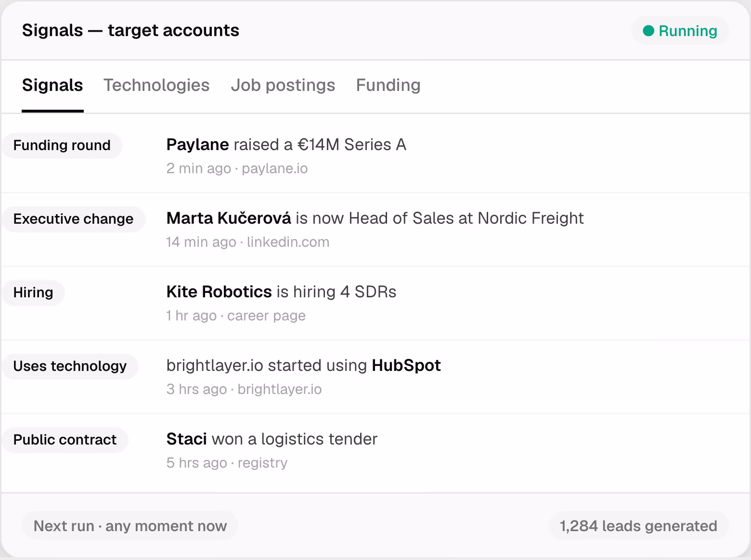Click the 'Next run · any moment now' pill
The width and height of the screenshot is (751, 560).
(x=130, y=526)
